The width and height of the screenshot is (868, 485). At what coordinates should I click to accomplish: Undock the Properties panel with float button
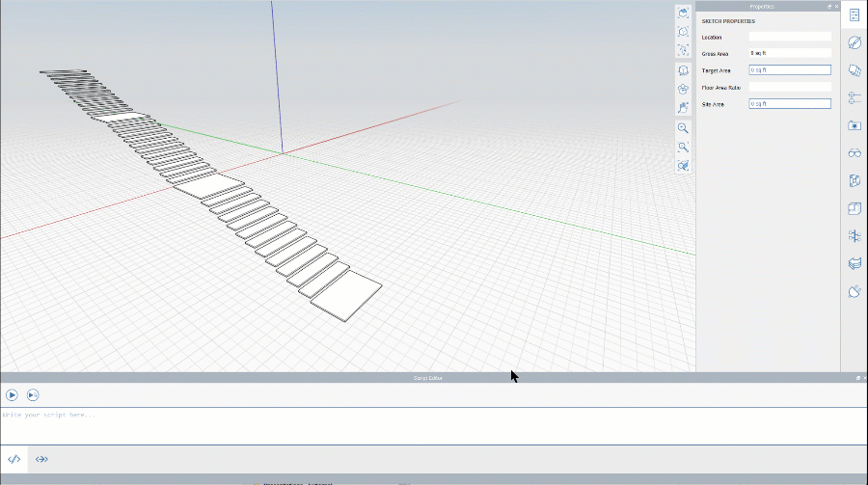point(829,6)
